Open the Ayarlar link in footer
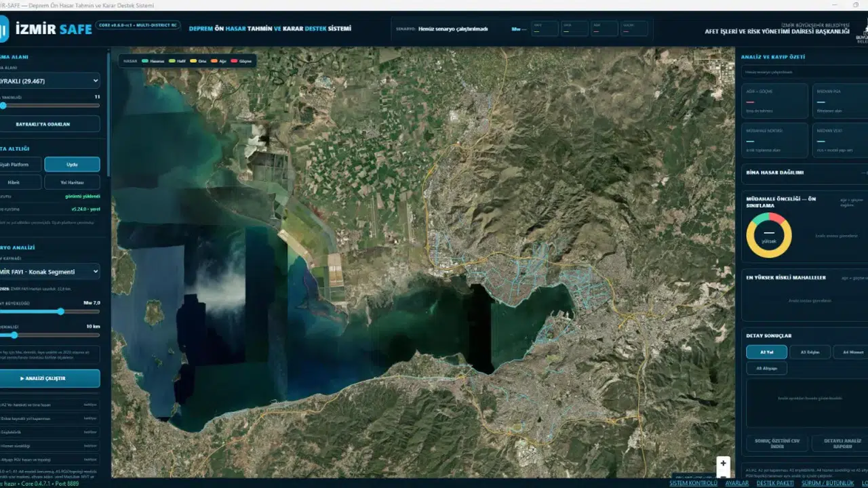Viewport: 868px width, 488px height. (737, 483)
